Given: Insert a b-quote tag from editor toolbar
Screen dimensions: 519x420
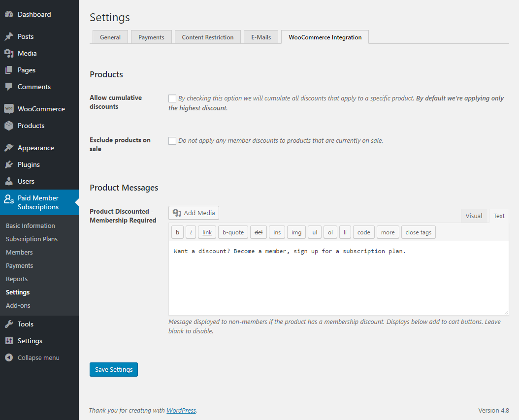Looking at the screenshot, I should 233,232.
